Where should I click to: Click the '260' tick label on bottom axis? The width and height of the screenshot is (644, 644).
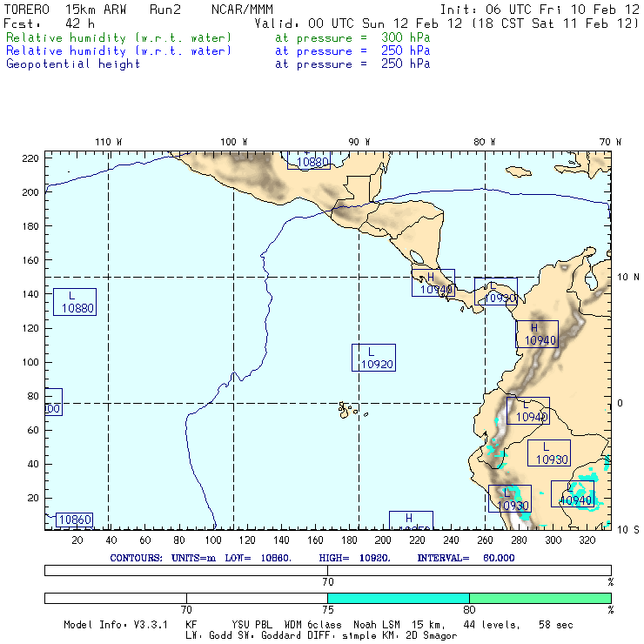pyautogui.click(x=485, y=540)
